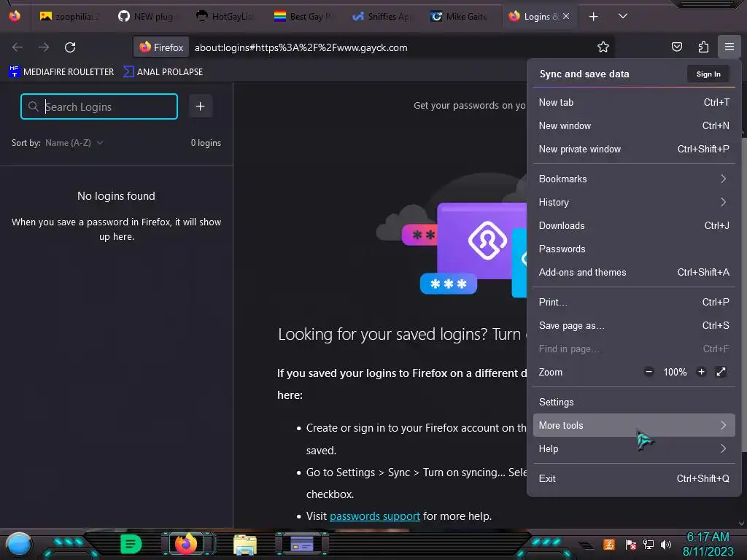Expand the Help submenu

634,448
